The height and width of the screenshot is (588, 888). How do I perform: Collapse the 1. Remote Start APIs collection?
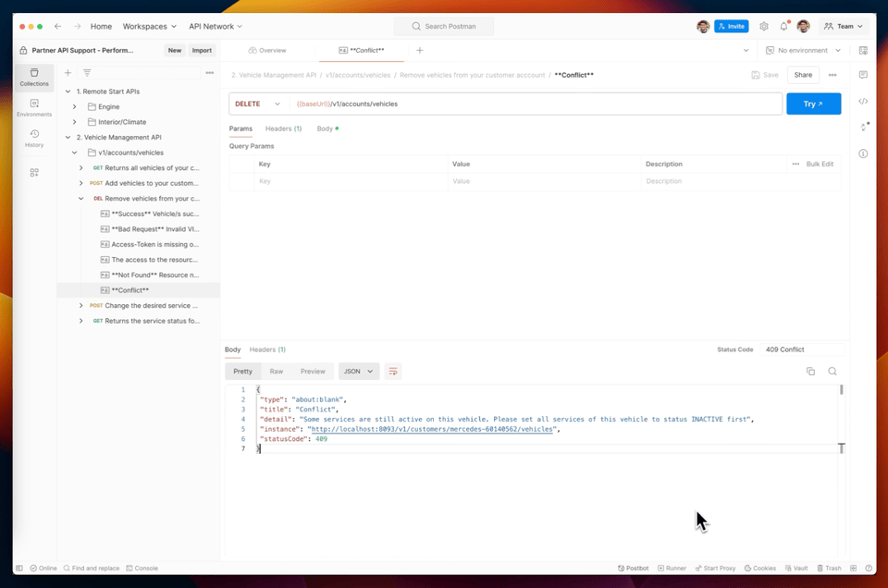coord(68,92)
